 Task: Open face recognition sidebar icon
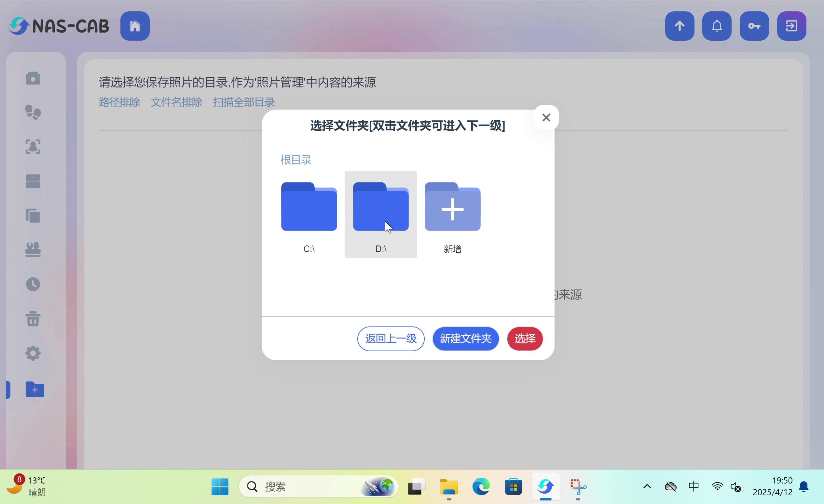pyautogui.click(x=33, y=147)
